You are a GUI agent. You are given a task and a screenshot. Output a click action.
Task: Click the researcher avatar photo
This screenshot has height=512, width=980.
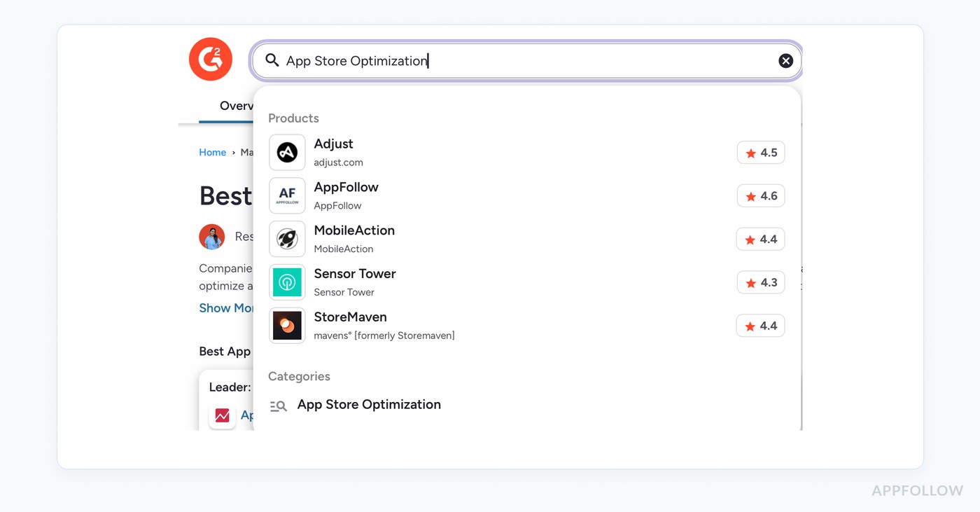click(211, 237)
